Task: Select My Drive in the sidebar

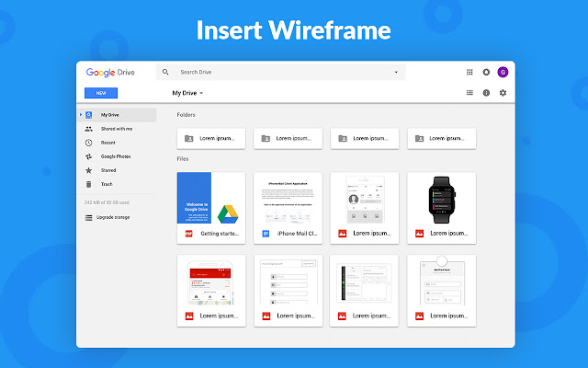Action: pos(117,115)
